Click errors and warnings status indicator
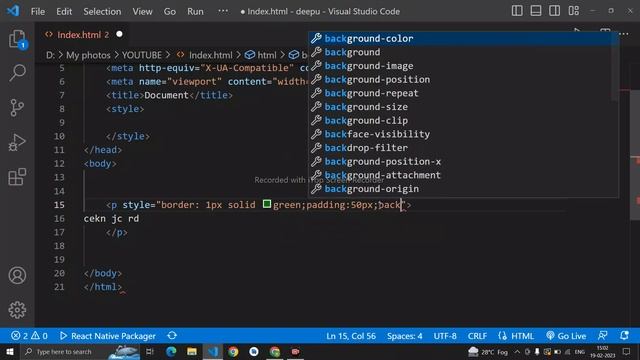The height and width of the screenshot is (360, 640). [29, 336]
